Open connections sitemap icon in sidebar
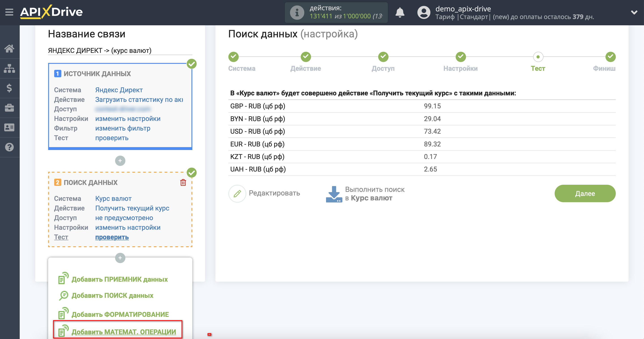Viewport: 644px width, 339px height. (9, 68)
